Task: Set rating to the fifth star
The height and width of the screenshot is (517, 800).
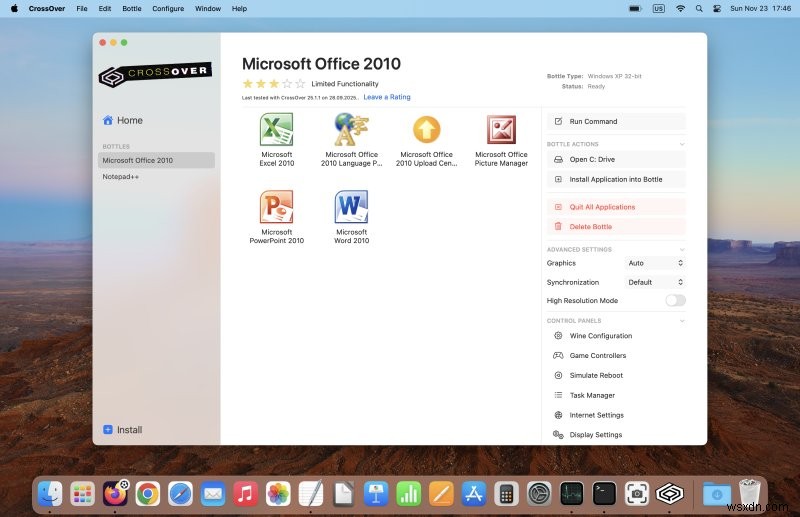Action: click(x=300, y=83)
